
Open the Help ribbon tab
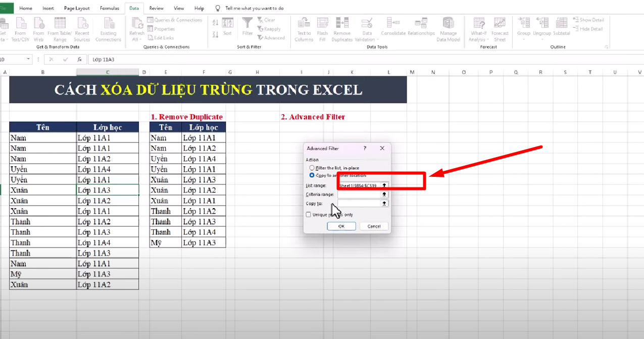pyautogui.click(x=199, y=8)
